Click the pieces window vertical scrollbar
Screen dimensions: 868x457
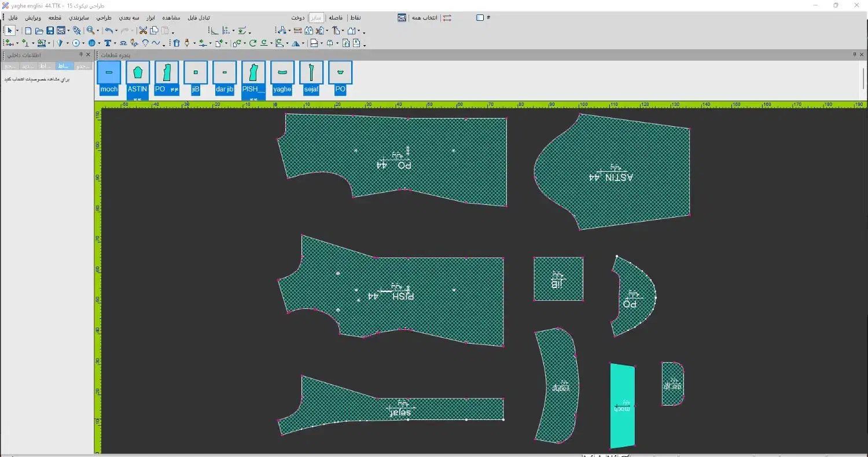(x=863, y=78)
